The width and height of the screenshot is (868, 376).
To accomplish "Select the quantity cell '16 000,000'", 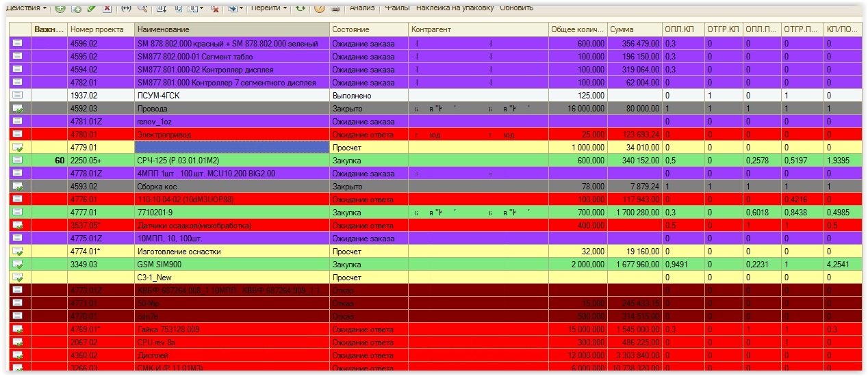I will point(578,108).
